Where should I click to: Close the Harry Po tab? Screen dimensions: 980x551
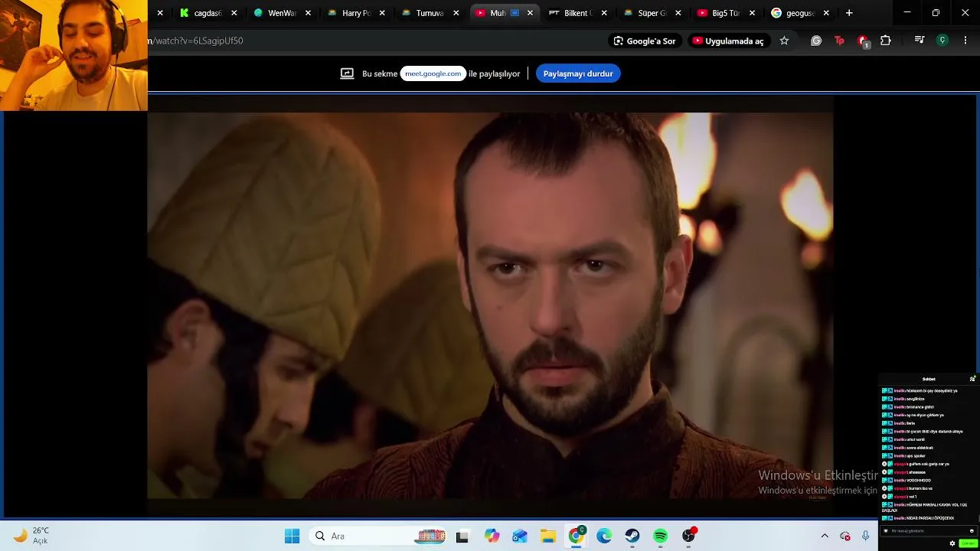click(382, 13)
